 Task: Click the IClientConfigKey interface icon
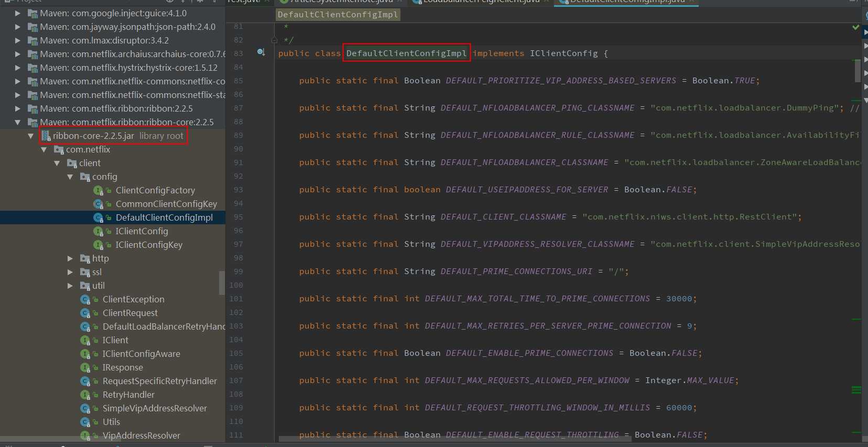pos(98,245)
